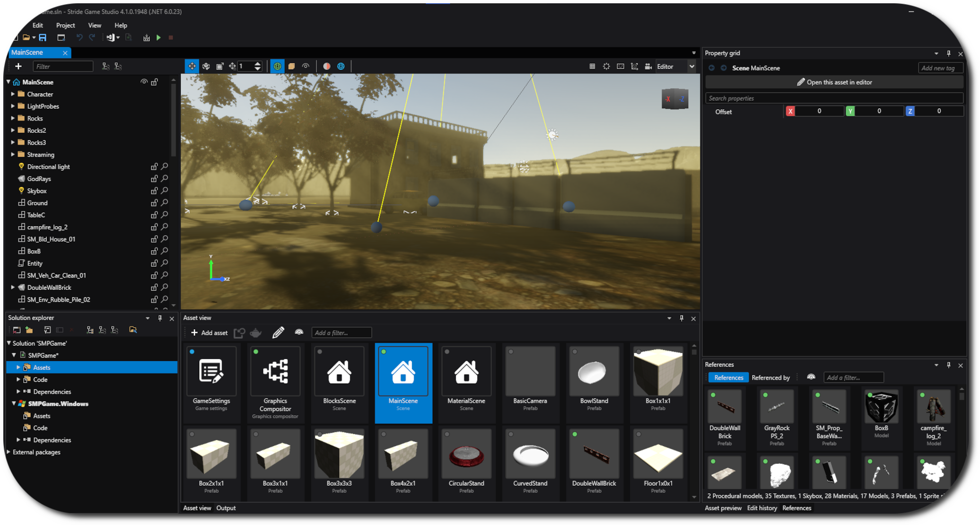Open the Help menu
This screenshot has width=980, height=525.
[121, 25]
